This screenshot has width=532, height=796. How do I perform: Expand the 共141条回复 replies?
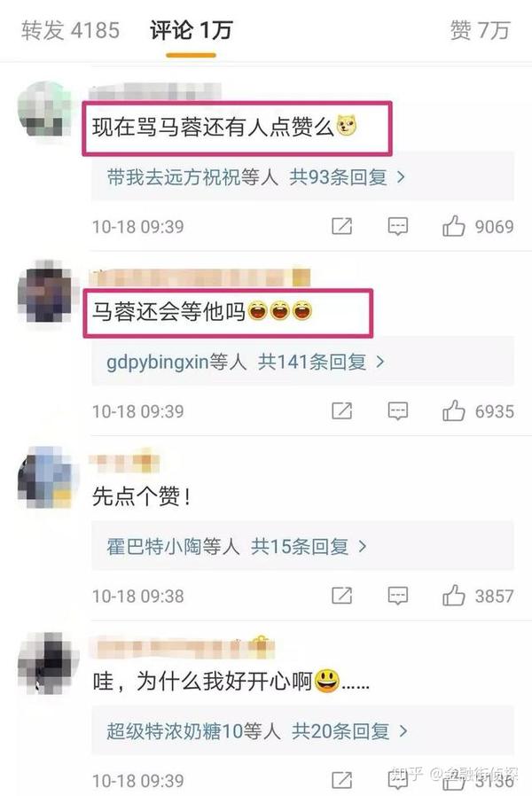pos(321,362)
